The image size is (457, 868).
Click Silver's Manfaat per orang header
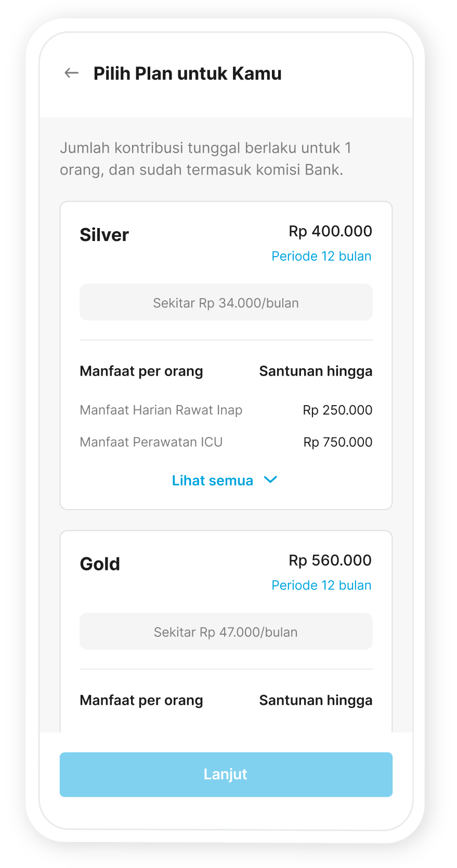141,371
